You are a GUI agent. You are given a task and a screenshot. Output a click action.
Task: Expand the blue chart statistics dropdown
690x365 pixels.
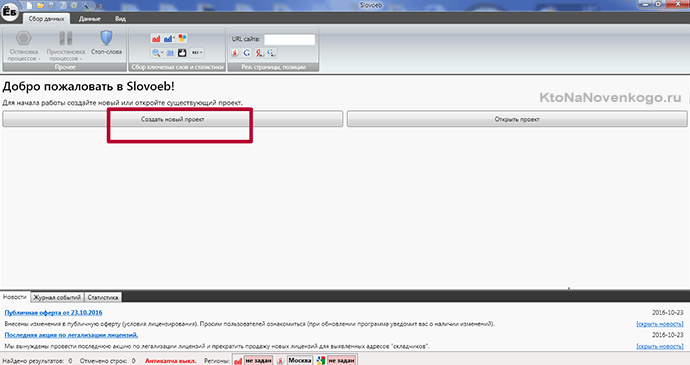pyautogui.click(x=169, y=39)
